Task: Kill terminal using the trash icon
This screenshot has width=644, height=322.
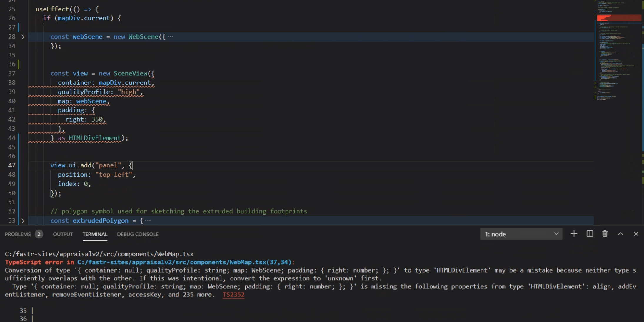Action: [605, 234]
